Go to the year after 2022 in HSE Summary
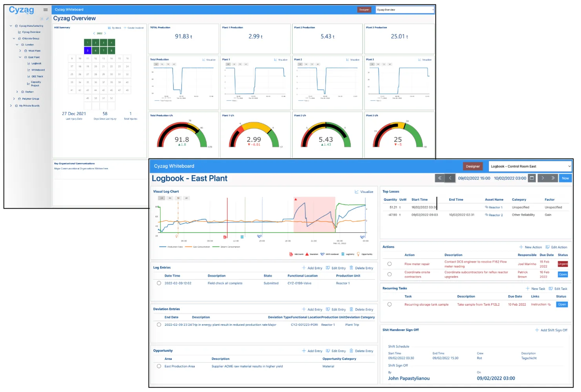The image size is (581, 392). tap(105, 33)
